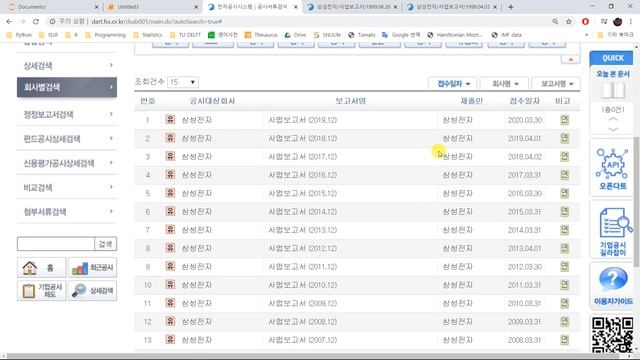
Task: Expand 상세검색 sidebar menu
Action: pos(67,65)
